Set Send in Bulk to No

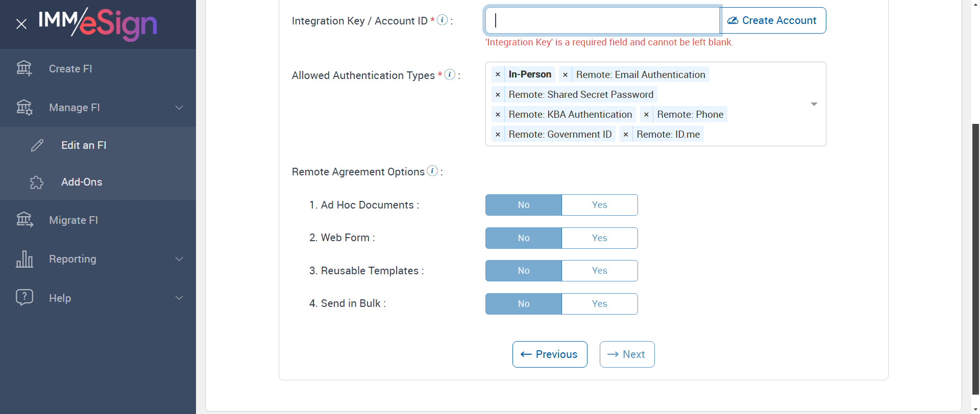[x=524, y=304]
